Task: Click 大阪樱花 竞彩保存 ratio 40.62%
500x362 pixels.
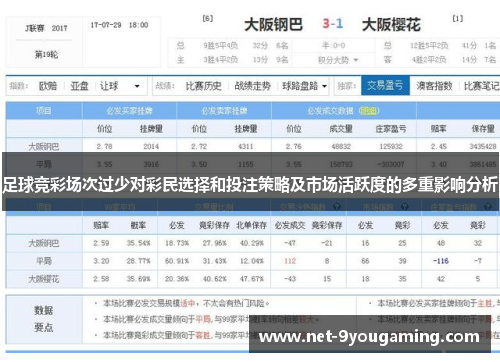Action: point(214,279)
